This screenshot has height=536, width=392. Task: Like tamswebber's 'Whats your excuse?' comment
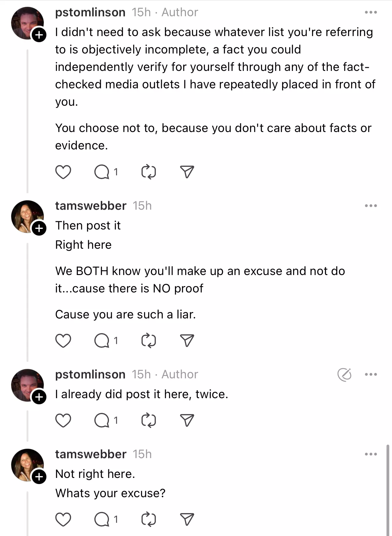[x=63, y=519]
